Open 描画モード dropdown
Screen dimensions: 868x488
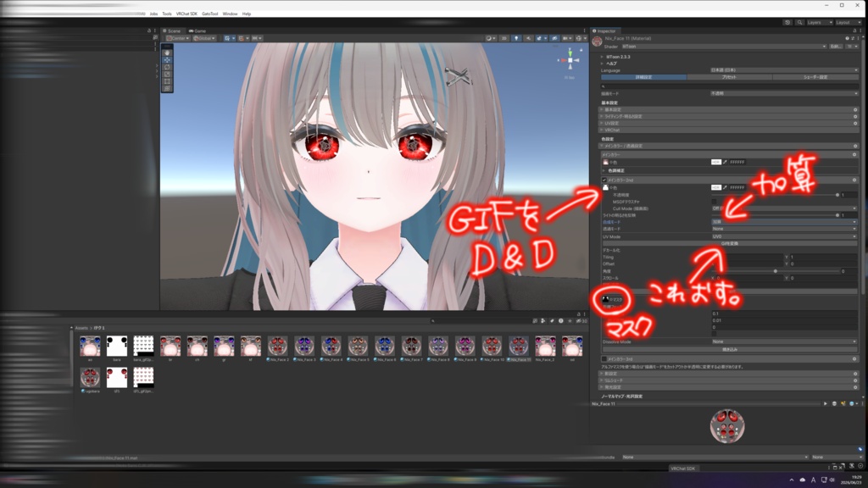(x=784, y=93)
